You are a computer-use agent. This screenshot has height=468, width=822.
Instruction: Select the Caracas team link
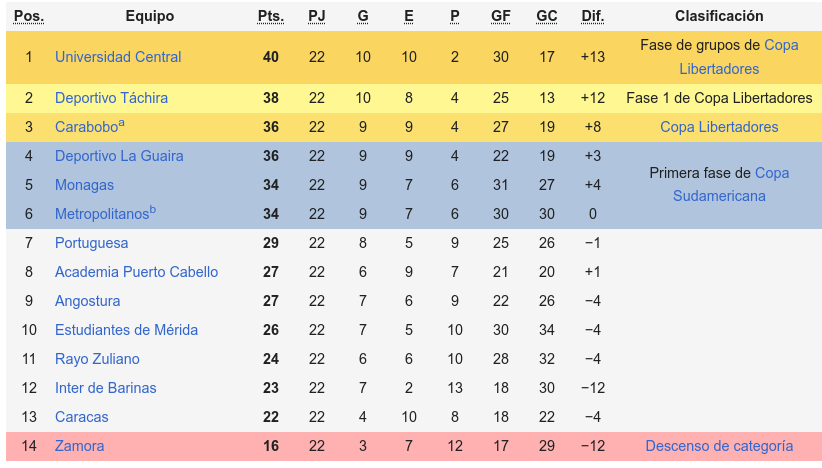coord(82,417)
